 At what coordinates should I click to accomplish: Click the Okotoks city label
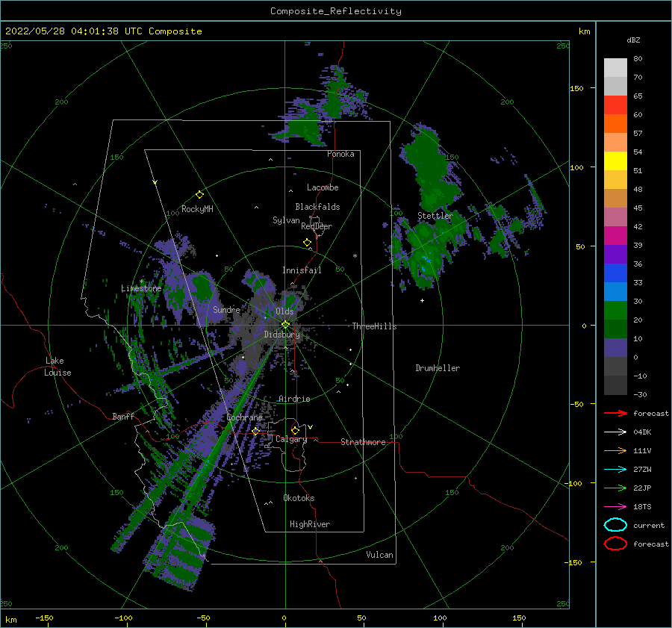[299, 498]
